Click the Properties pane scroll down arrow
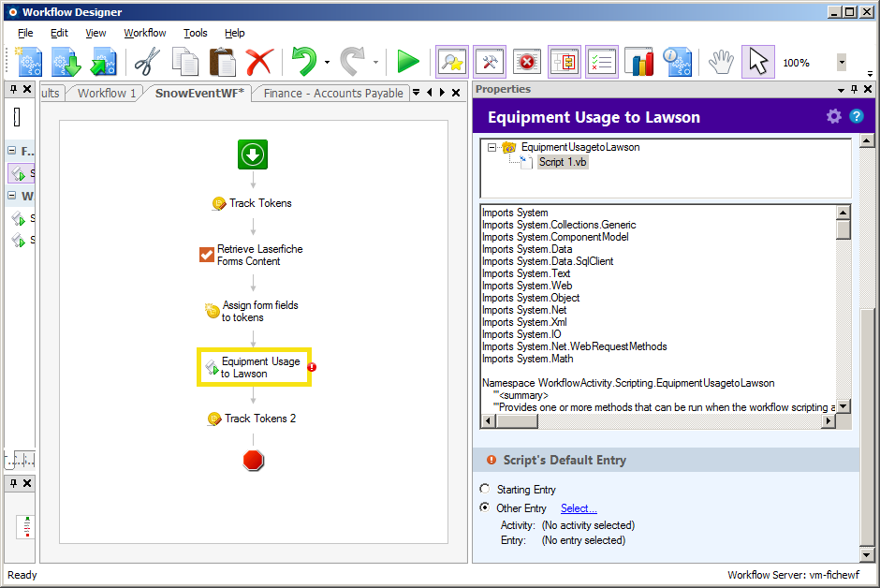Viewport: 880px width, 588px height. click(867, 555)
